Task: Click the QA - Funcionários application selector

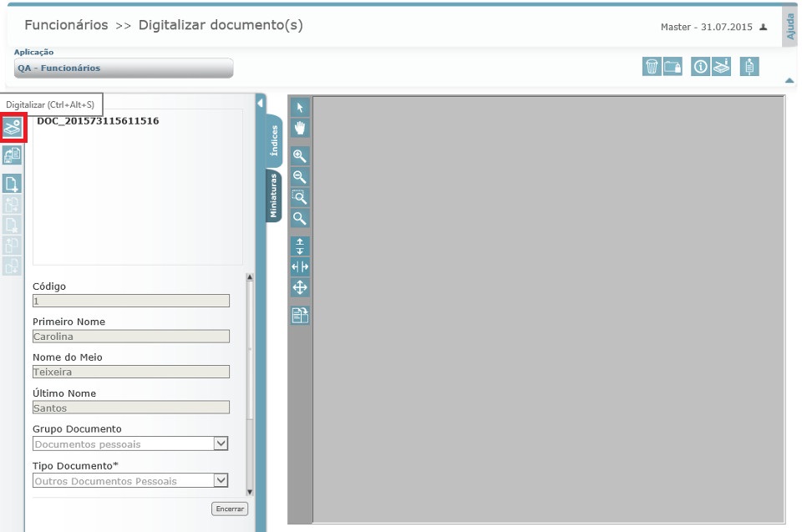Action: pyautogui.click(x=123, y=68)
